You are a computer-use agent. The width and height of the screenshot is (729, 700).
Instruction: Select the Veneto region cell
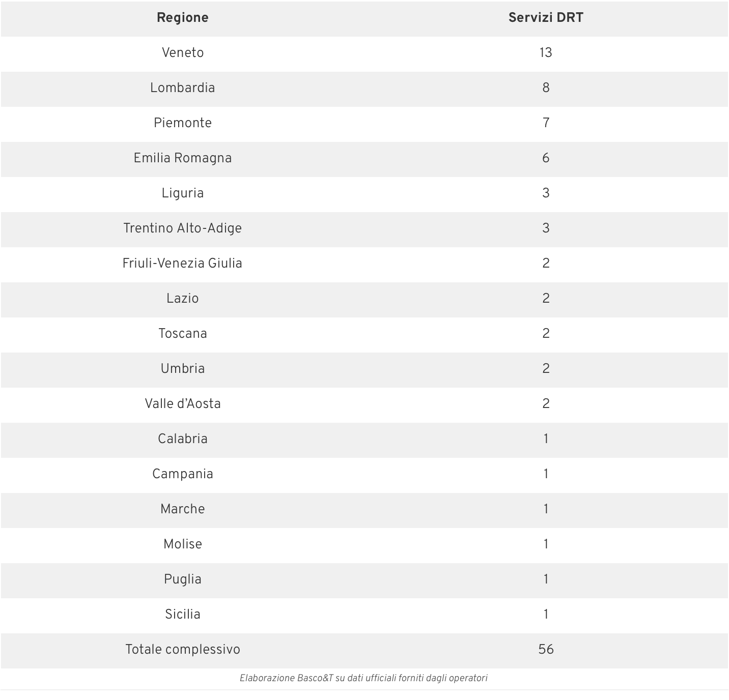[182, 53]
